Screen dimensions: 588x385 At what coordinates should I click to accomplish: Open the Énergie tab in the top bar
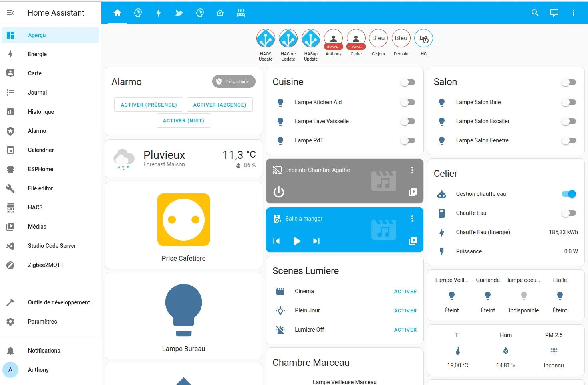click(x=159, y=12)
